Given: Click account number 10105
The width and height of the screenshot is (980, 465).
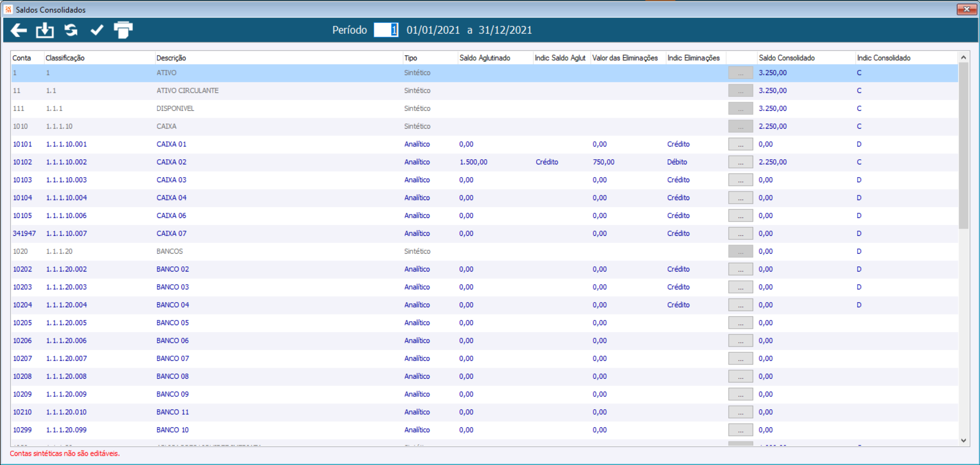Looking at the screenshot, I should 22,216.
